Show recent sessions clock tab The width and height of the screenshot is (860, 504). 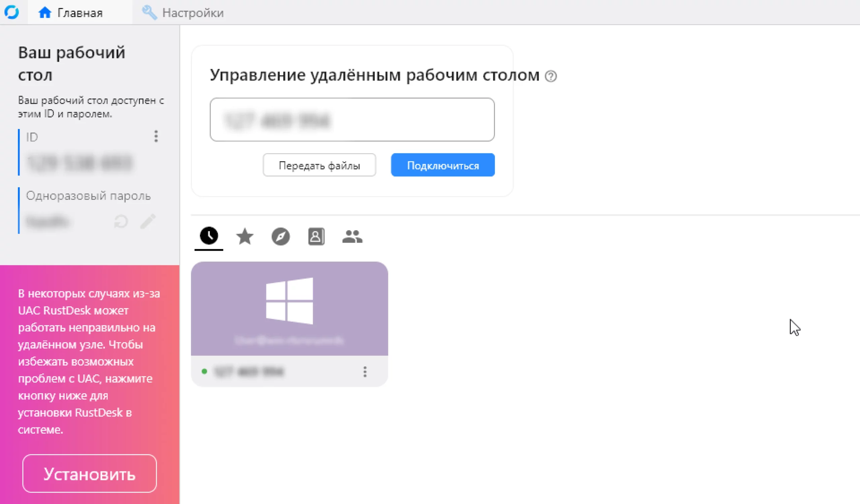coord(209,236)
